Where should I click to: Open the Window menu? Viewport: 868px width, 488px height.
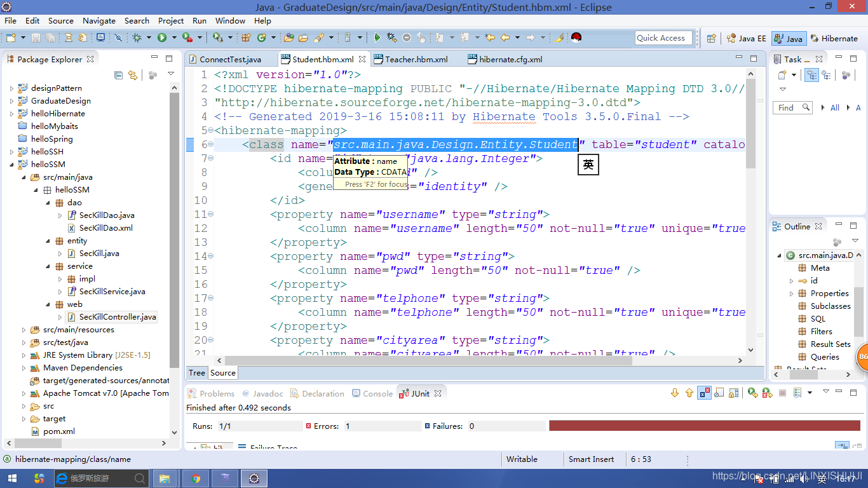coord(230,20)
